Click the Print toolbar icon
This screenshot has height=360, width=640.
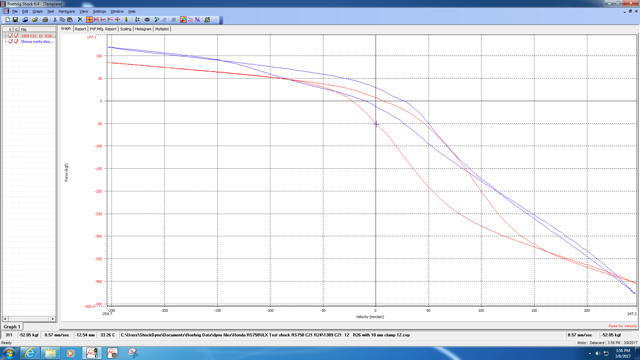[45, 20]
